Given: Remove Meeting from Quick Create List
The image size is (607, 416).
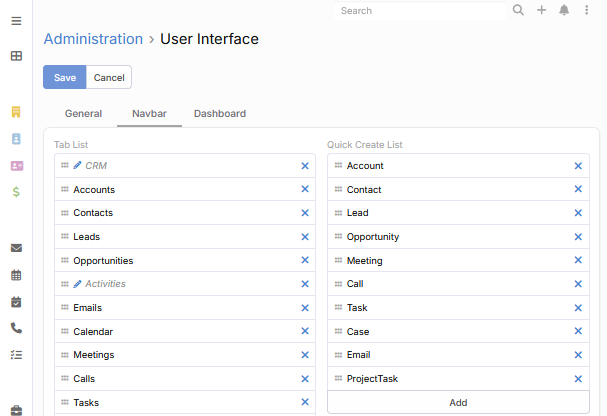Looking at the screenshot, I should 578,261.
